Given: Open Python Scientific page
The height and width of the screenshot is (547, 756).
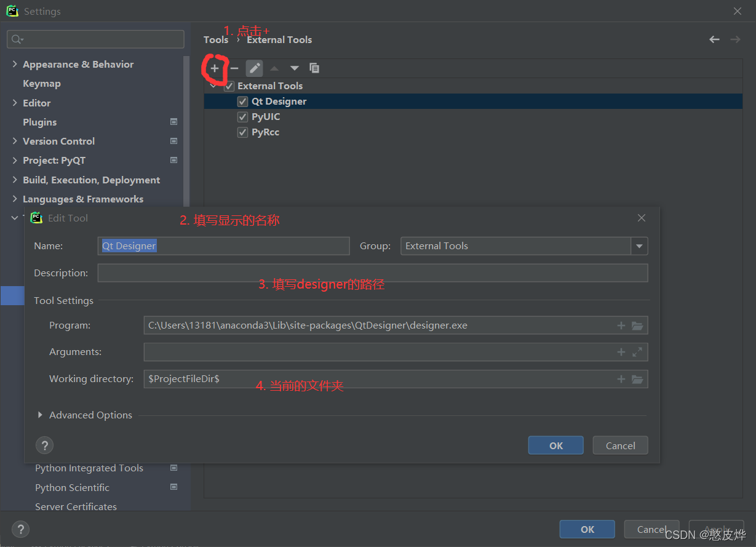Looking at the screenshot, I should pos(72,487).
